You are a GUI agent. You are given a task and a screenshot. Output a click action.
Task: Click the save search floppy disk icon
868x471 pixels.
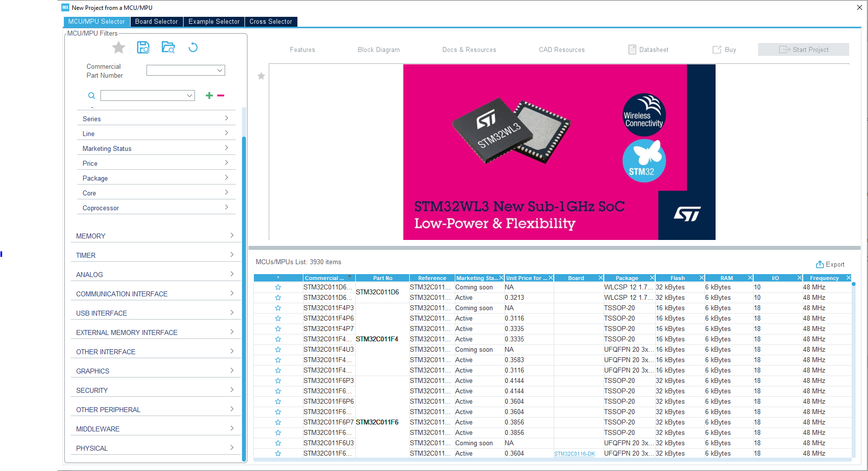click(144, 47)
